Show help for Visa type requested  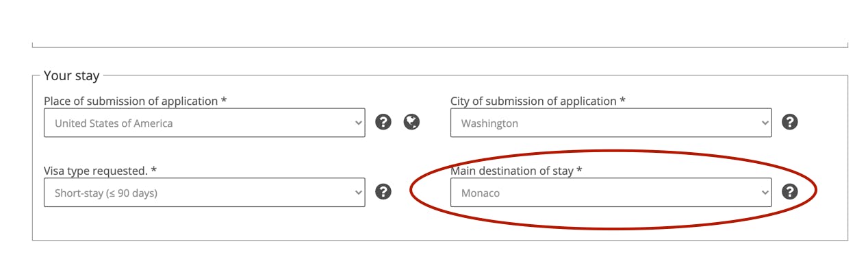click(383, 192)
